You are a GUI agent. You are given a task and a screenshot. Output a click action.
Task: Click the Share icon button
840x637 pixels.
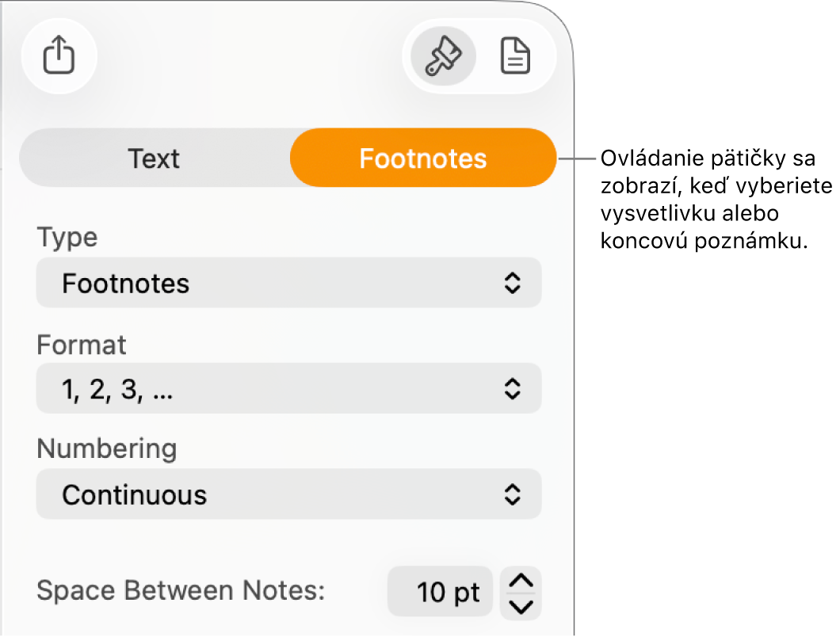(x=59, y=55)
